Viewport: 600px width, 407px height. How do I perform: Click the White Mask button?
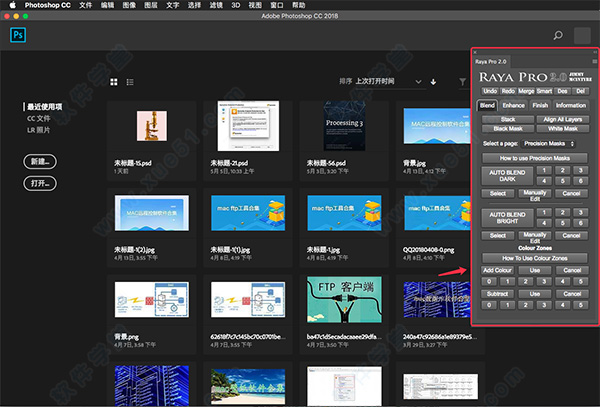pos(562,129)
